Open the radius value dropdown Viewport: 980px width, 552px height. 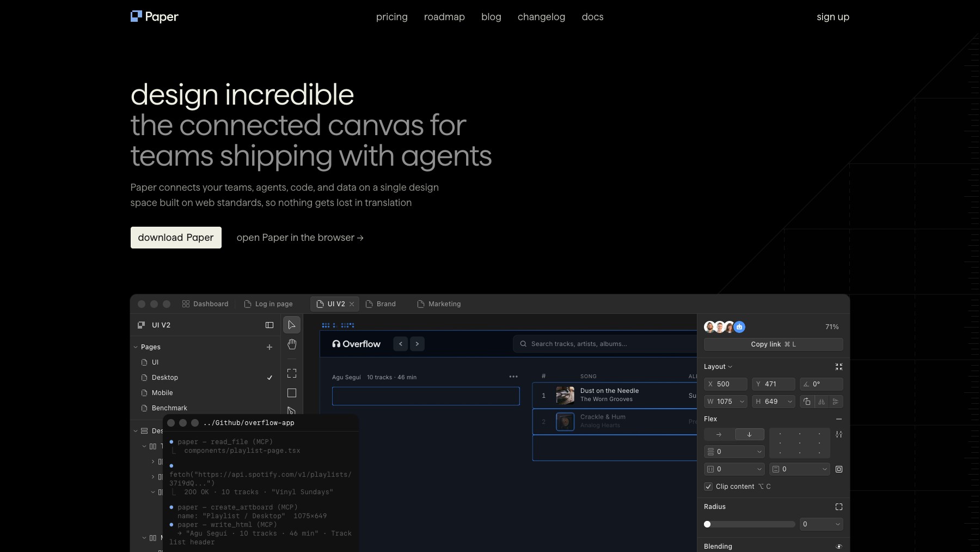pyautogui.click(x=837, y=524)
